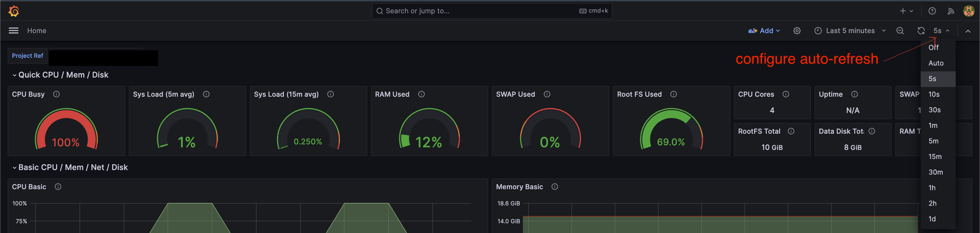This screenshot has width=980, height=233.
Task: Expand the Add panel dropdown
Action: [x=764, y=31]
